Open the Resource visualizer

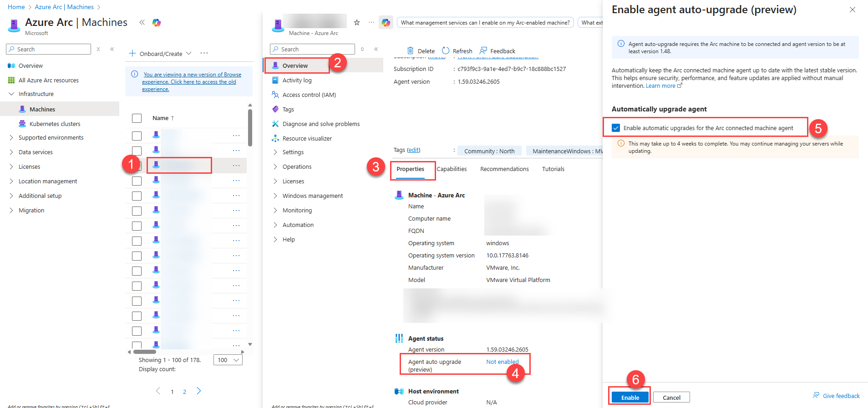307,138
